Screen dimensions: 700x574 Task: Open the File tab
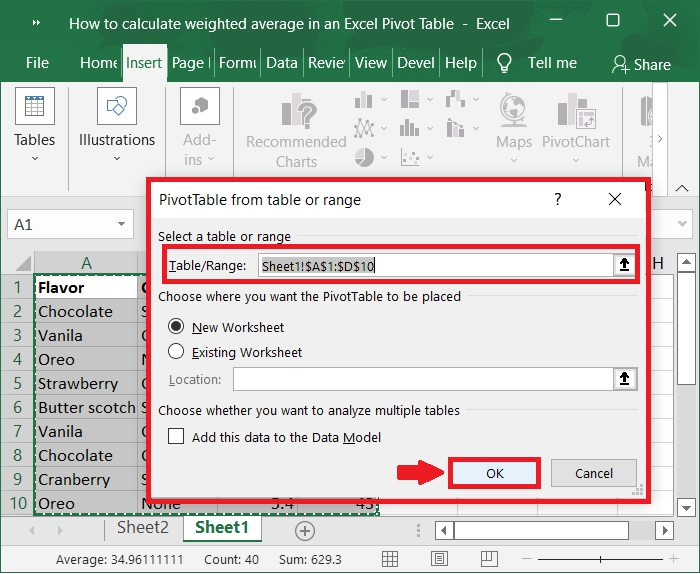37,63
